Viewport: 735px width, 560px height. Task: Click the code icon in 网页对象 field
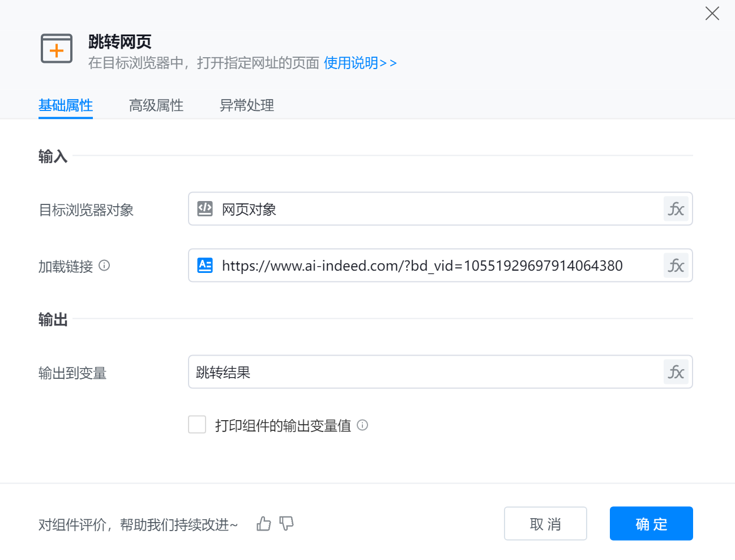click(205, 209)
